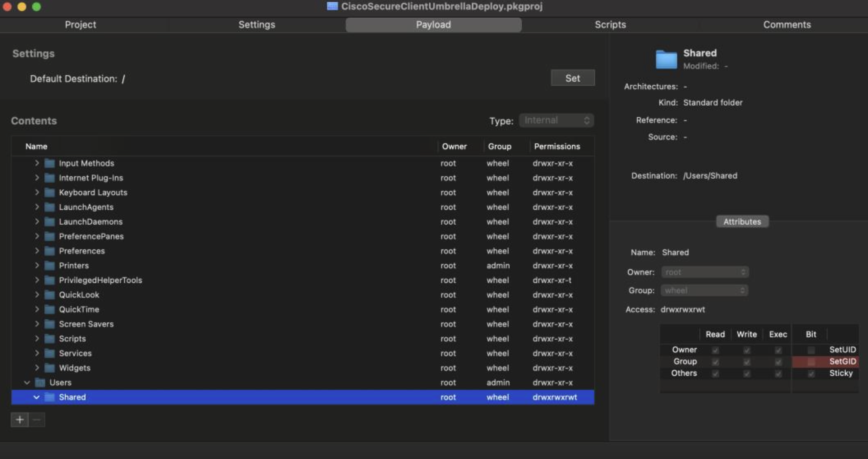Click the Keyboard Layouts row name
868x459 pixels.
pyautogui.click(x=93, y=192)
